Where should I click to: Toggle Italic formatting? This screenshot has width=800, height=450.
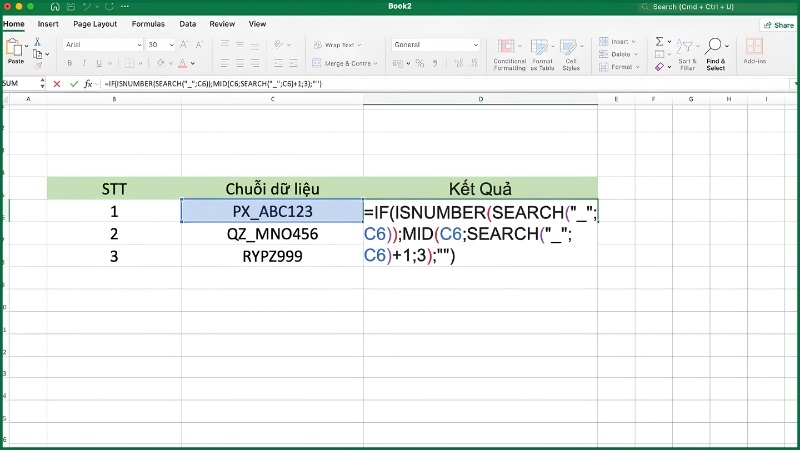click(84, 63)
